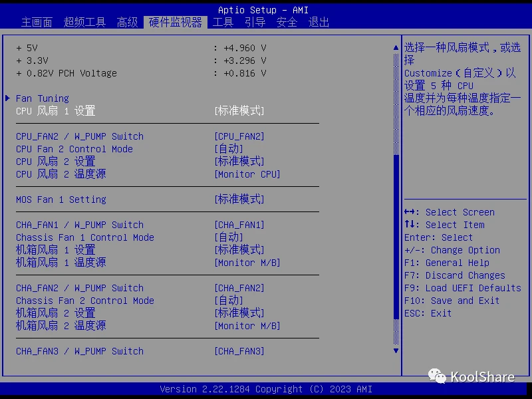
Task: Change CHA_FAN3 / W_PUMP Switch value
Action: tap(239, 351)
